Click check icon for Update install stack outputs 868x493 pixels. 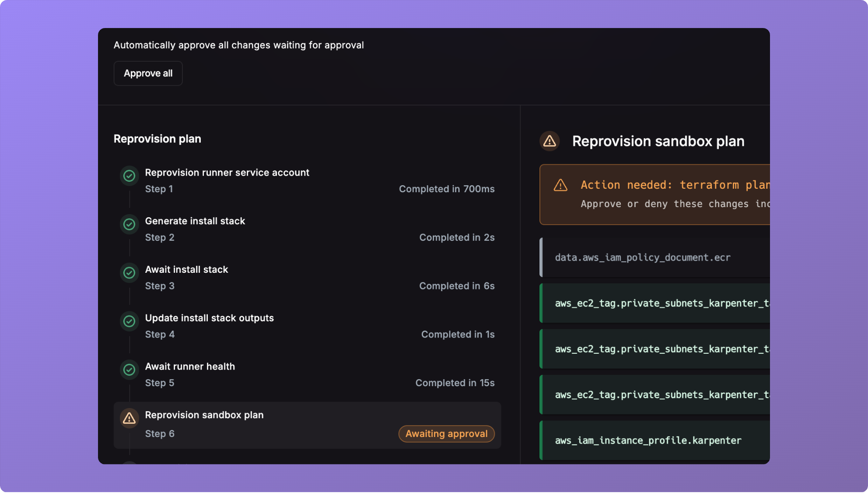129,321
